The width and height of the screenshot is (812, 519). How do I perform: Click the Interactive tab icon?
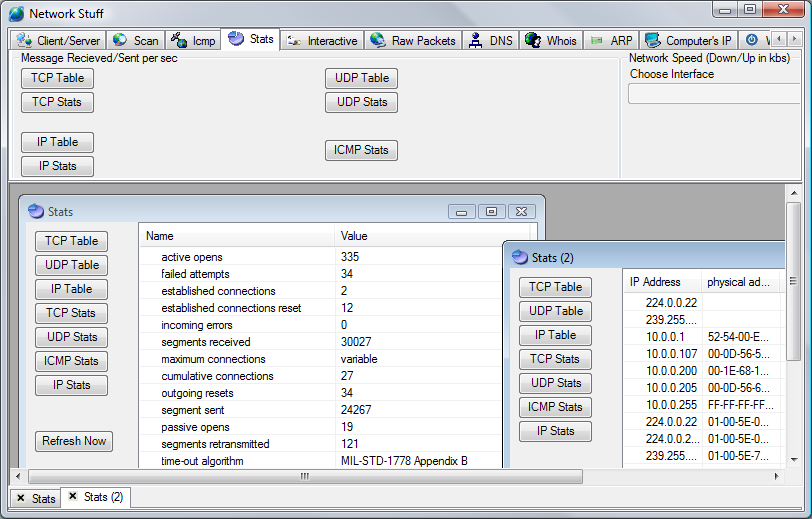pos(294,40)
